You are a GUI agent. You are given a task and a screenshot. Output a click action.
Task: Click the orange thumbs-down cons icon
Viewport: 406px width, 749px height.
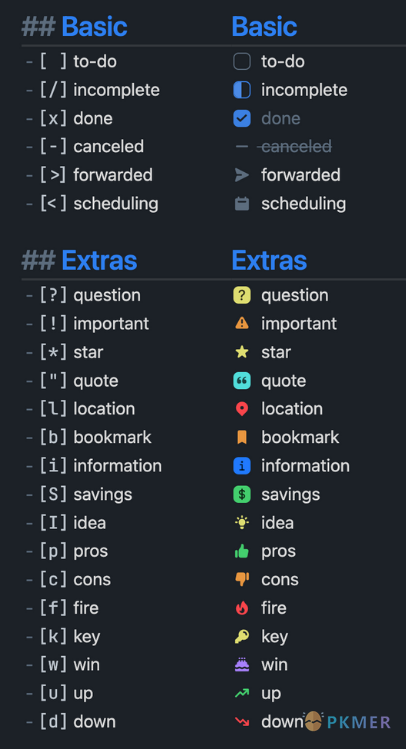coord(242,579)
